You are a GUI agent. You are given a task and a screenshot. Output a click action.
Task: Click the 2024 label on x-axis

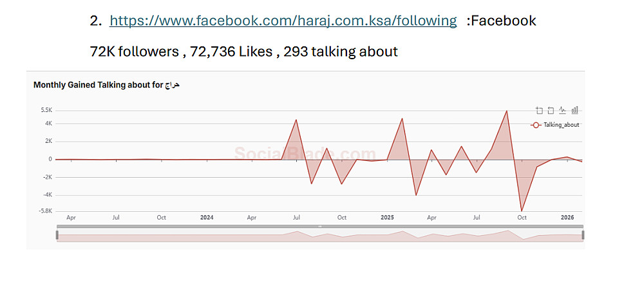tap(207, 218)
